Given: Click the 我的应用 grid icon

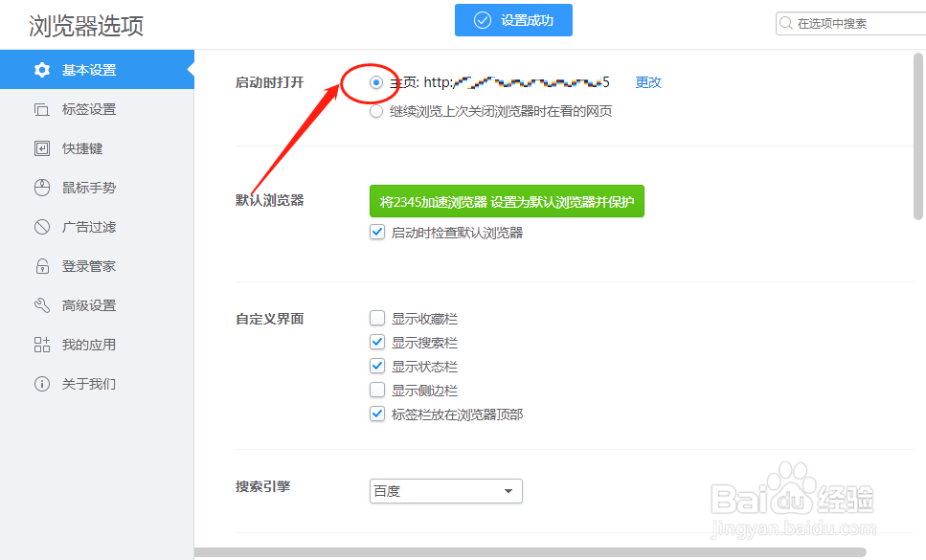Looking at the screenshot, I should click(42, 345).
